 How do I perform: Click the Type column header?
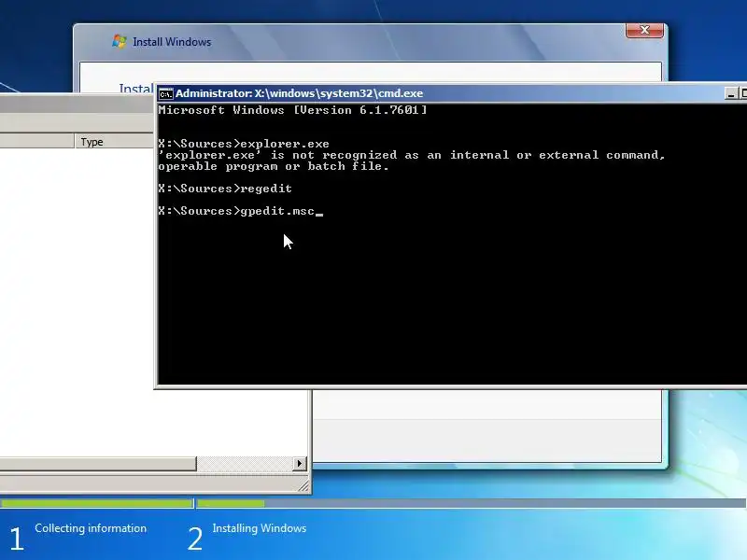pos(114,142)
